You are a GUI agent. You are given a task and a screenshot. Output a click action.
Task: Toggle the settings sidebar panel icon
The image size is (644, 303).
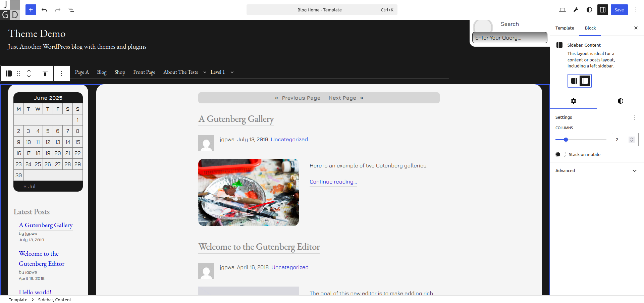pos(603,10)
